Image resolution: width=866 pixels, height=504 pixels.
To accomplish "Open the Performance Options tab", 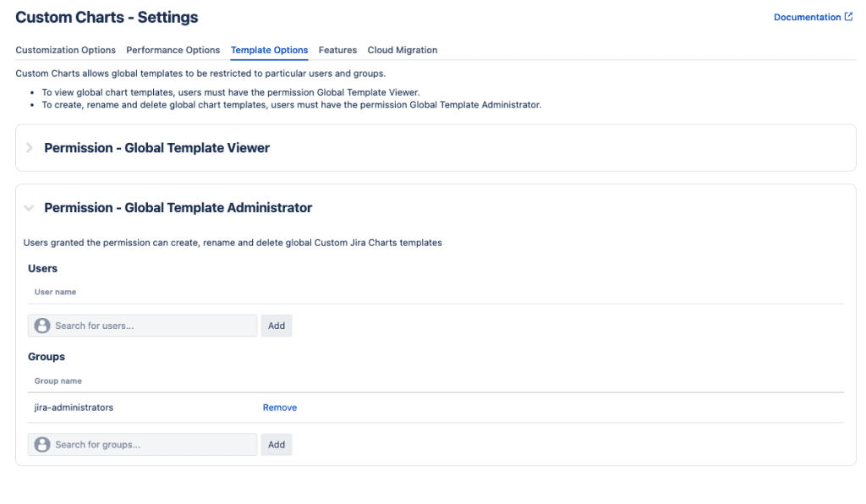I will click(x=173, y=50).
